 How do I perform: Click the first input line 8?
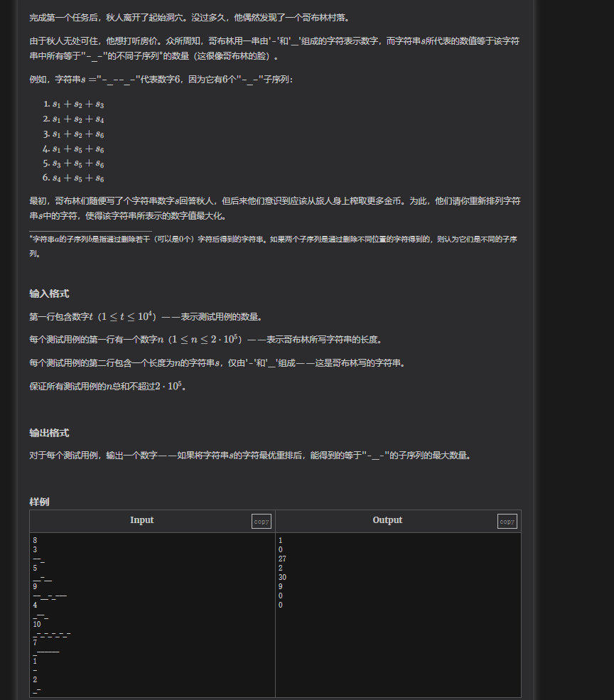point(35,540)
